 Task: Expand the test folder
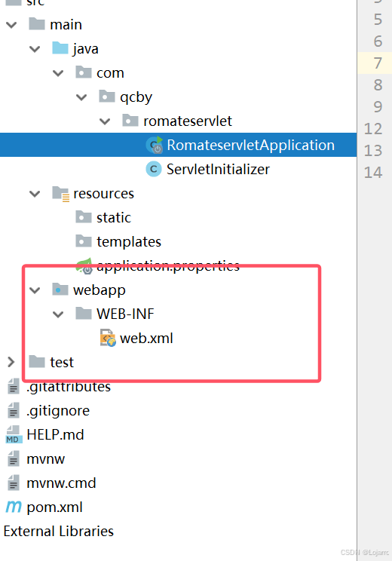pyautogui.click(x=11, y=362)
